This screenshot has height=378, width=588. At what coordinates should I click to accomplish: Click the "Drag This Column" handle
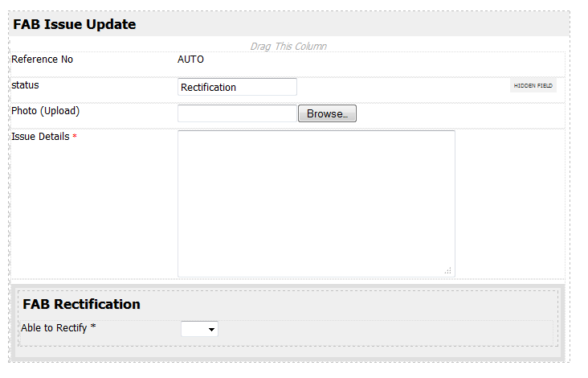click(288, 47)
